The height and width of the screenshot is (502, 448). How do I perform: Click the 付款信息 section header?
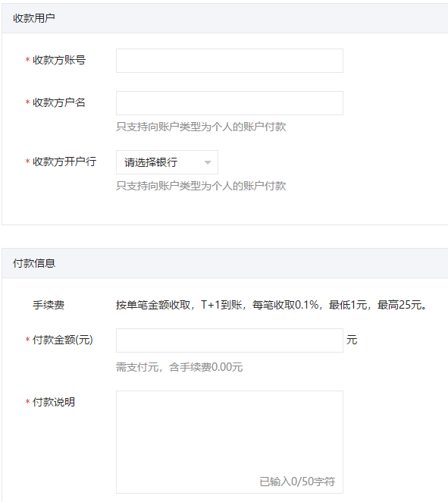34,263
